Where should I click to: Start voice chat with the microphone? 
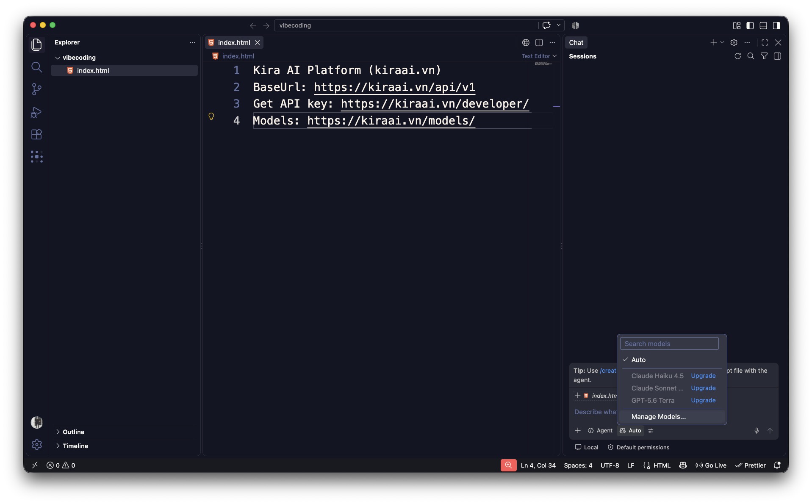757,431
